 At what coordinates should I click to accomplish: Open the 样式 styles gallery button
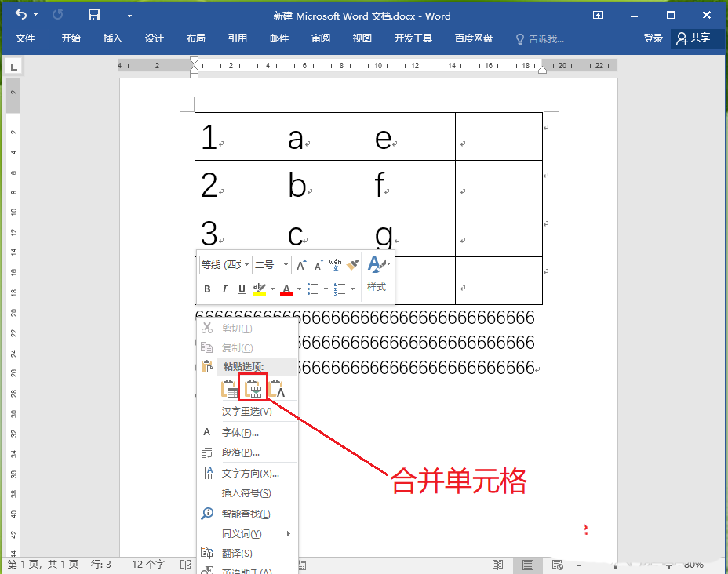point(378,274)
